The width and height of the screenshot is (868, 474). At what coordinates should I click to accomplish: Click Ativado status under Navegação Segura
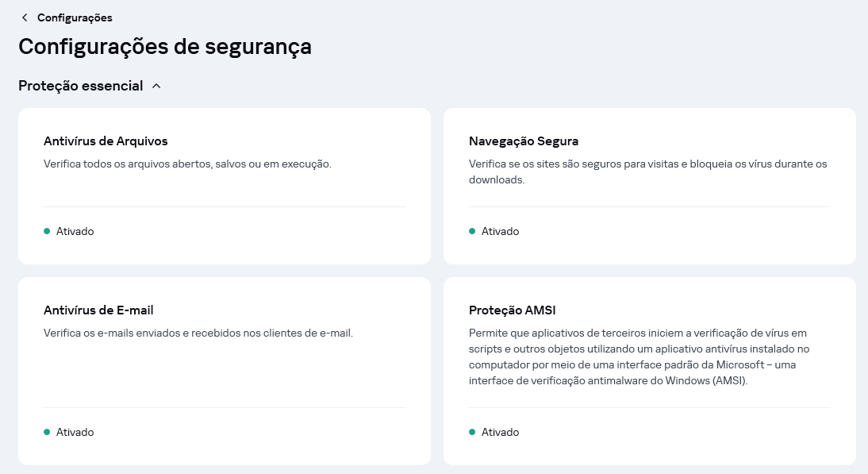pos(501,232)
